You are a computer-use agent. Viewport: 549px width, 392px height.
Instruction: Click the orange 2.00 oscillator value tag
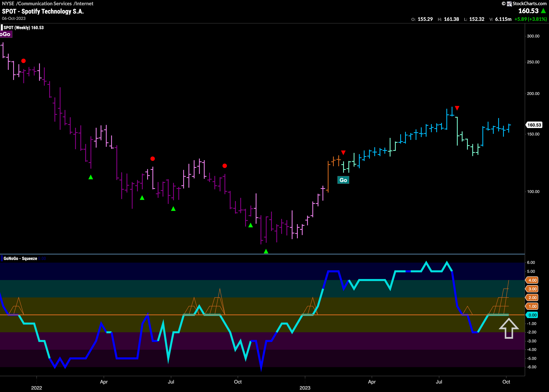532,298
